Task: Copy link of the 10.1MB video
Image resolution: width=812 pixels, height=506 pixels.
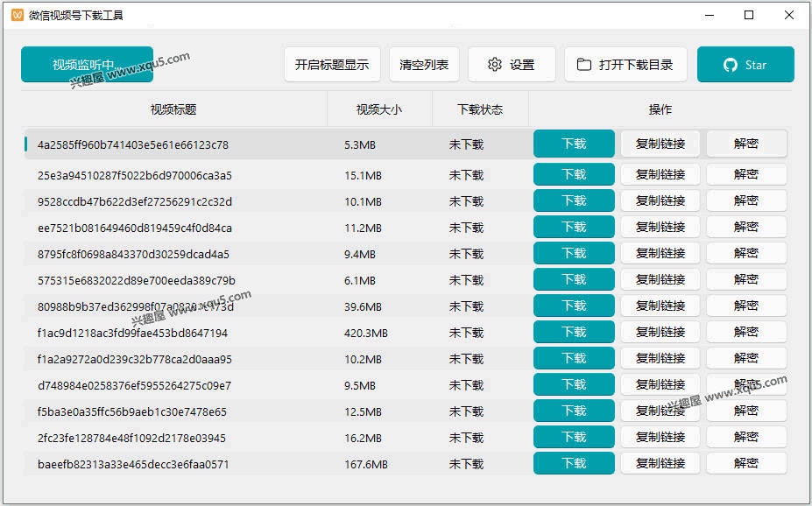Action: coord(660,200)
